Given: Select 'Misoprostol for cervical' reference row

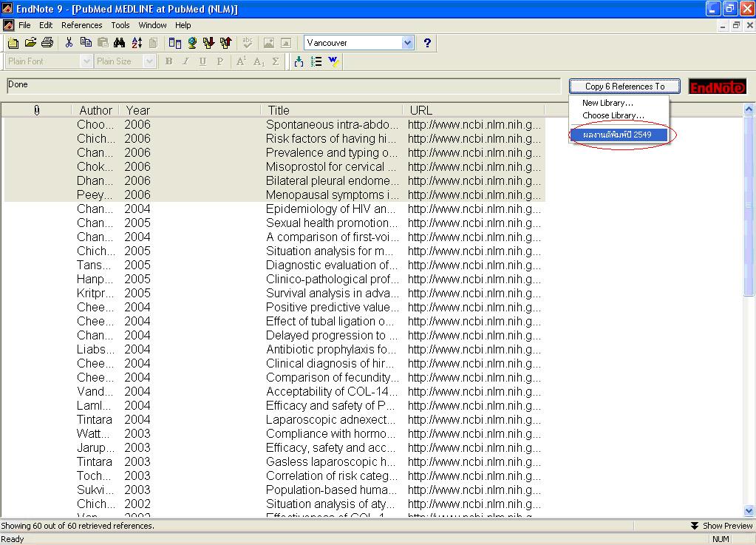Looking at the screenshot, I should point(275,166).
